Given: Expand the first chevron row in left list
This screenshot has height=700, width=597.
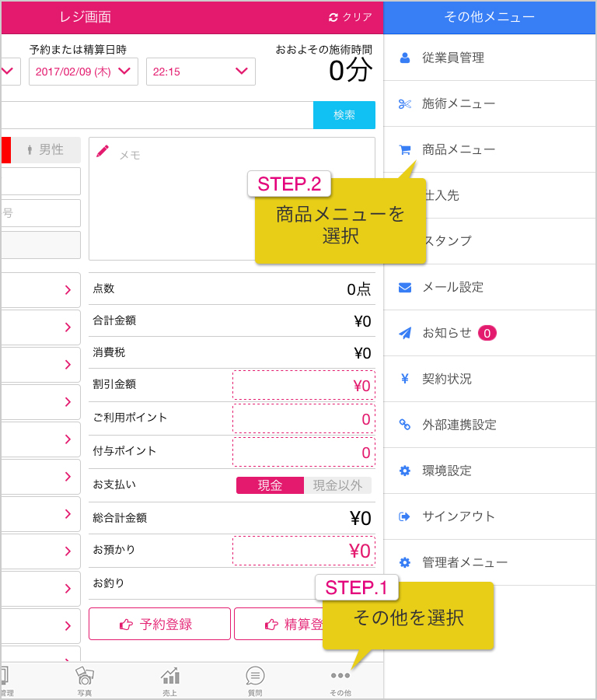Looking at the screenshot, I should point(40,290).
